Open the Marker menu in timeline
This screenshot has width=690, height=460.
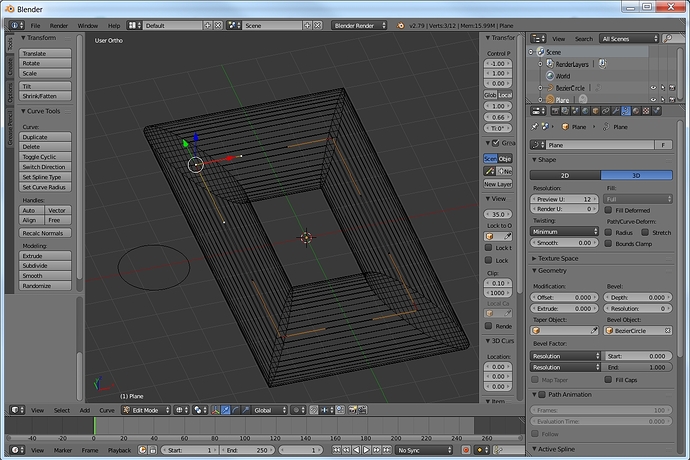click(63, 450)
